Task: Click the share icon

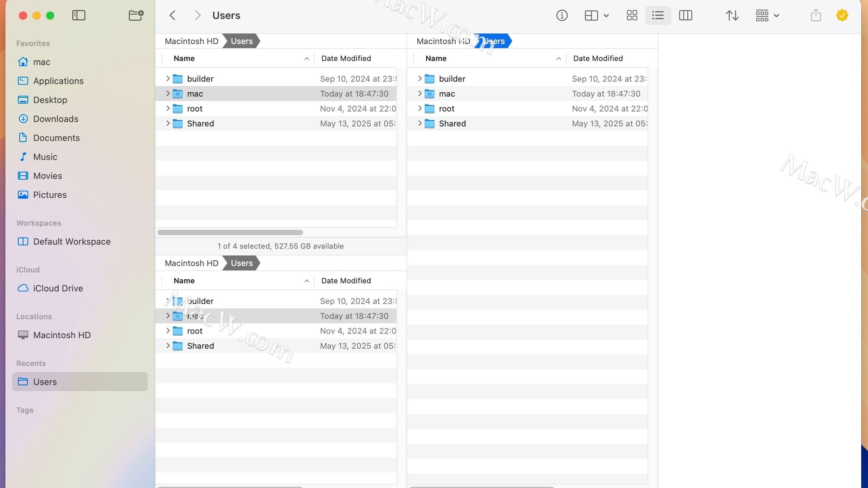Action: point(816,15)
